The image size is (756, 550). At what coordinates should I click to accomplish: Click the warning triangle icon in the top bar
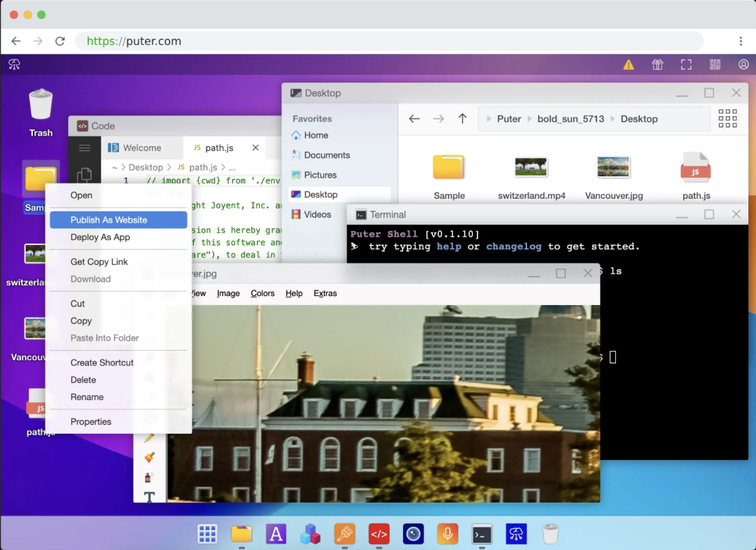point(629,64)
